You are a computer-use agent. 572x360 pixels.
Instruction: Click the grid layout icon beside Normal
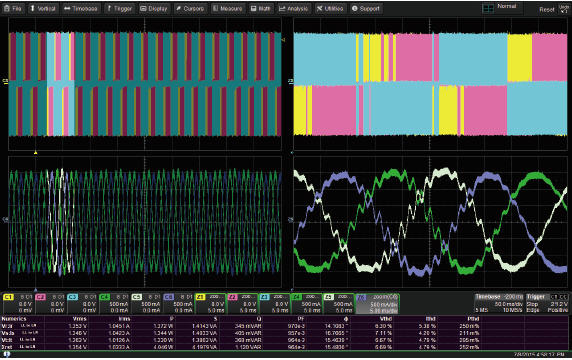tap(488, 8)
